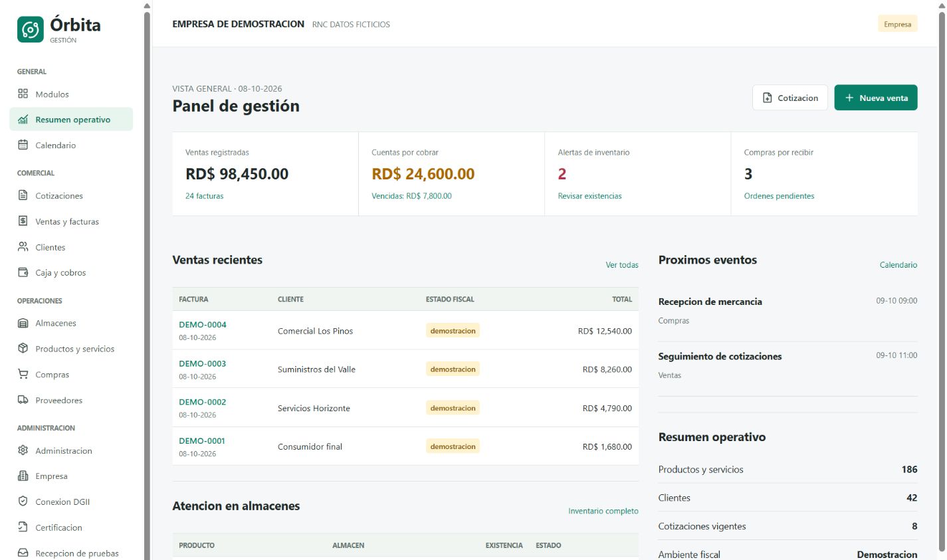Click the Almacenes warehouse icon
The height and width of the screenshot is (560, 947).
tap(23, 323)
